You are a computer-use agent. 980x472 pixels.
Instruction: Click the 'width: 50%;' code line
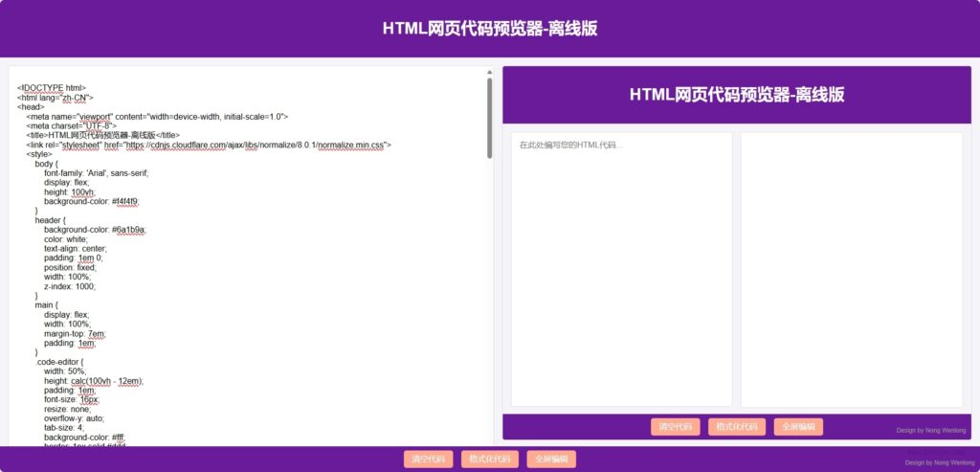click(65, 371)
